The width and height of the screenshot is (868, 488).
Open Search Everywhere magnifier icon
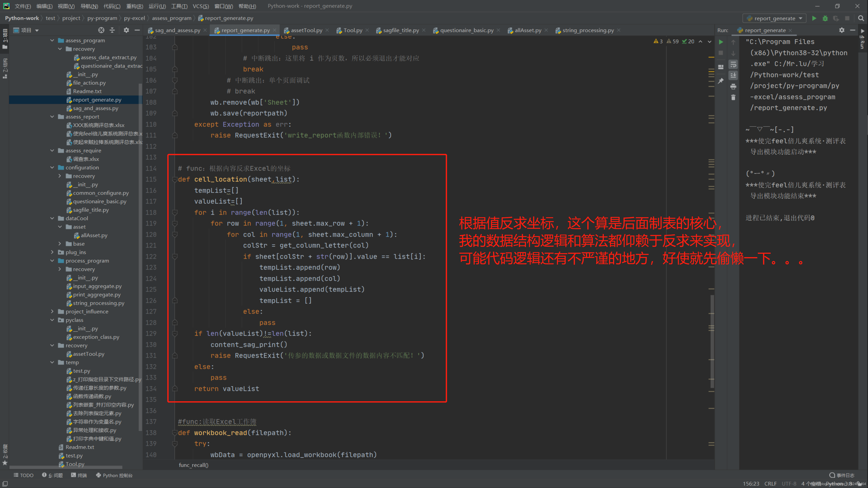(x=861, y=18)
